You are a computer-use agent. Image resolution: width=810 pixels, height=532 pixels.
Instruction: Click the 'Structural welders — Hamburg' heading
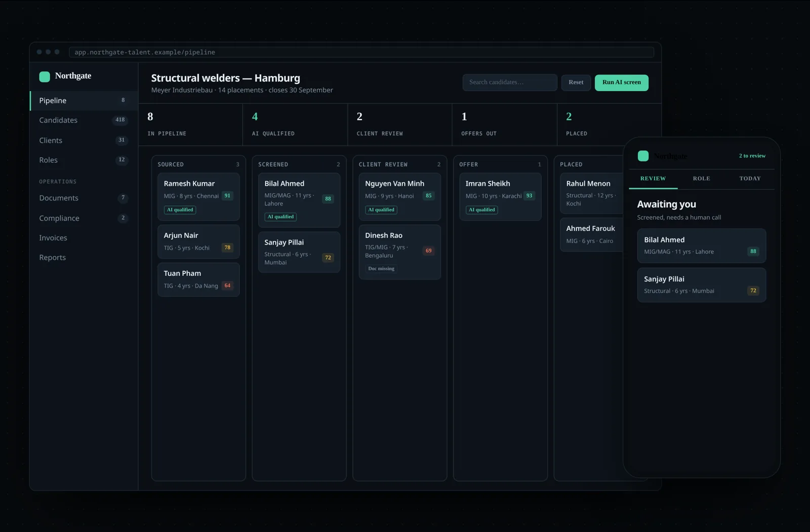tap(226, 78)
